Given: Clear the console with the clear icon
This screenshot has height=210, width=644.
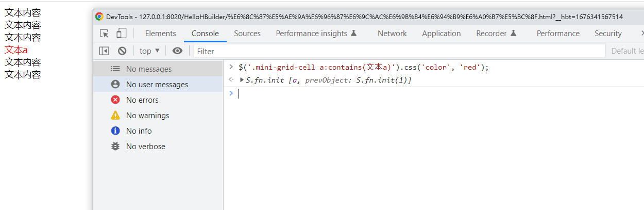Looking at the screenshot, I should pos(122,51).
